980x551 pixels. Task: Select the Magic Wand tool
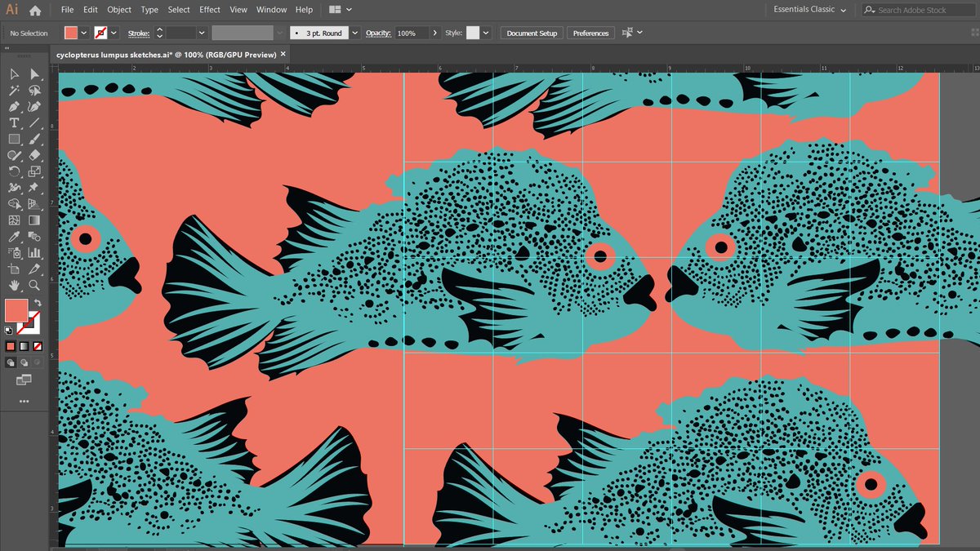14,91
